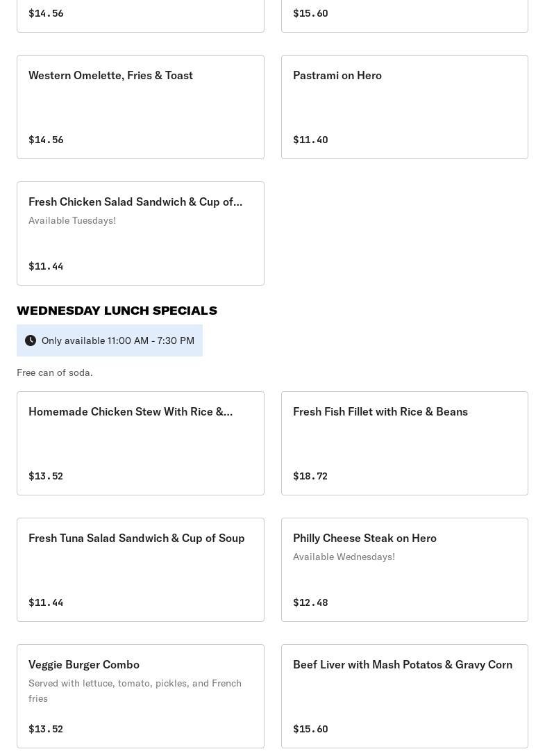This screenshot has width=545, height=756.
Task: Open the Veggie Burger Combo card
Action: 140,696
